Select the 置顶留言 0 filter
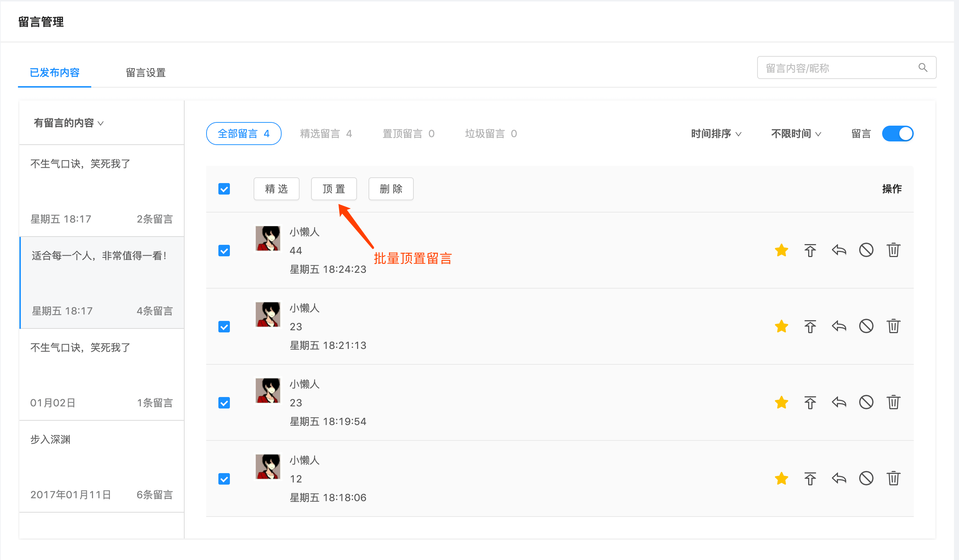959x560 pixels. (x=408, y=134)
